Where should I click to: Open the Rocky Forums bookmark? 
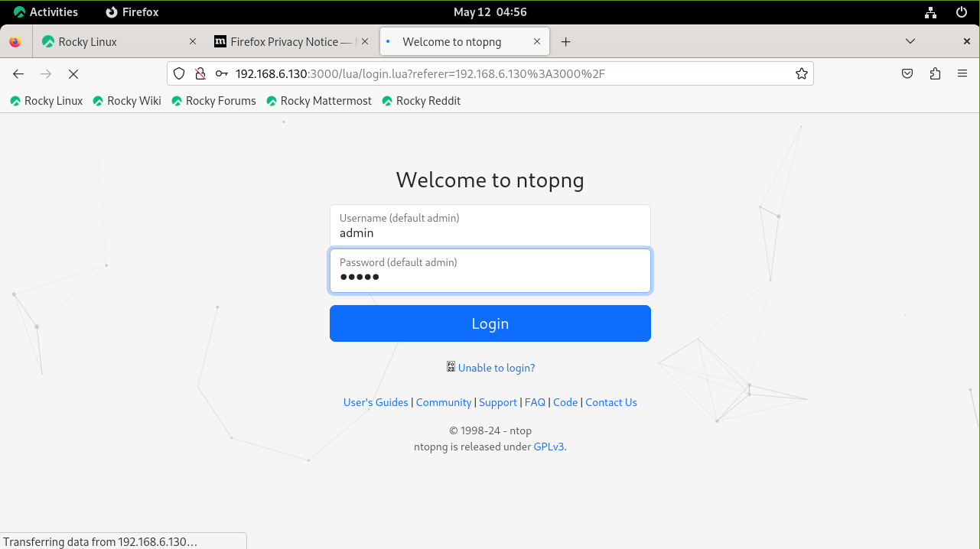pos(214,101)
